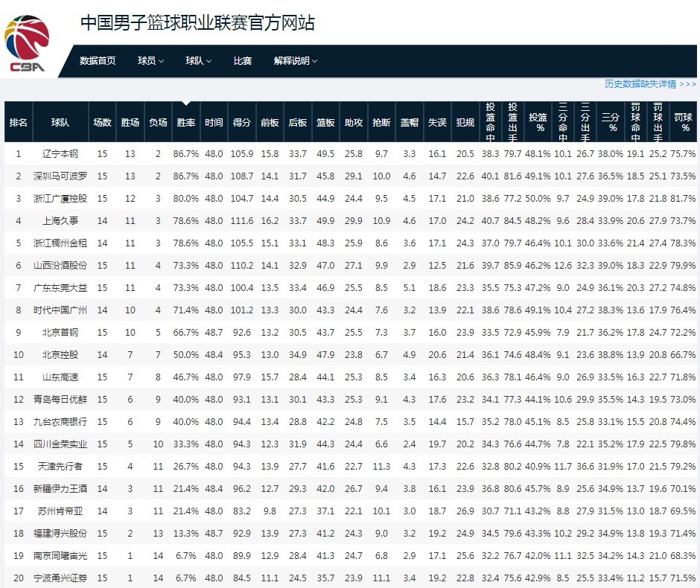Sort by 球队 column header
Viewport: 700px width, 588px height.
click(x=60, y=122)
